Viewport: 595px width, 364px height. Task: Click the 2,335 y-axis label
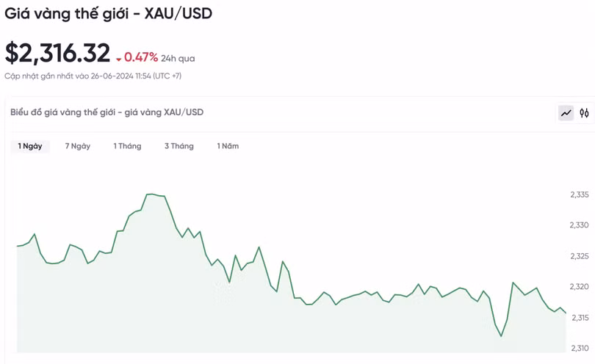(x=580, y=194)
